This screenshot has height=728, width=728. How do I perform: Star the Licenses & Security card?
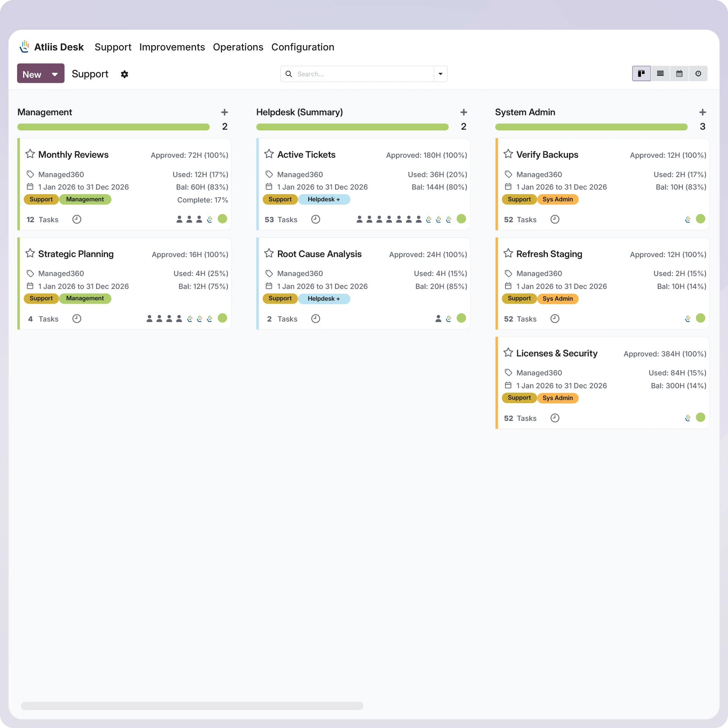click(x=508, y=353)
